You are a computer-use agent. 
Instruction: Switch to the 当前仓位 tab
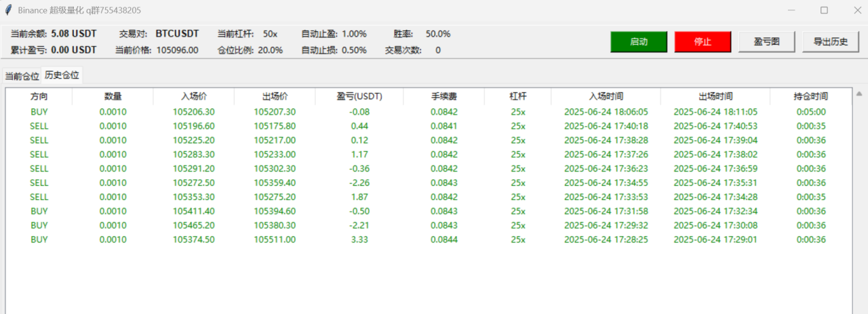pos(22,76)
